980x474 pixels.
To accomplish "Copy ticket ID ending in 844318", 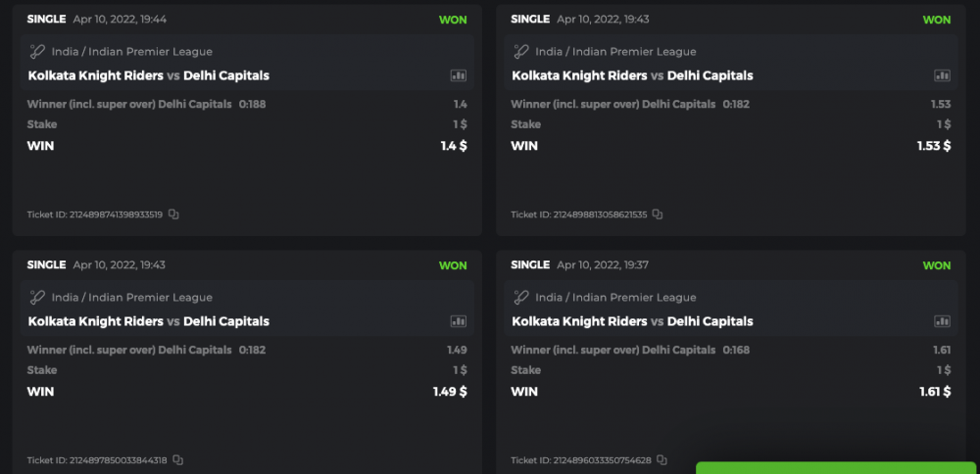I will pyautogui.click(x=177, y=460).
